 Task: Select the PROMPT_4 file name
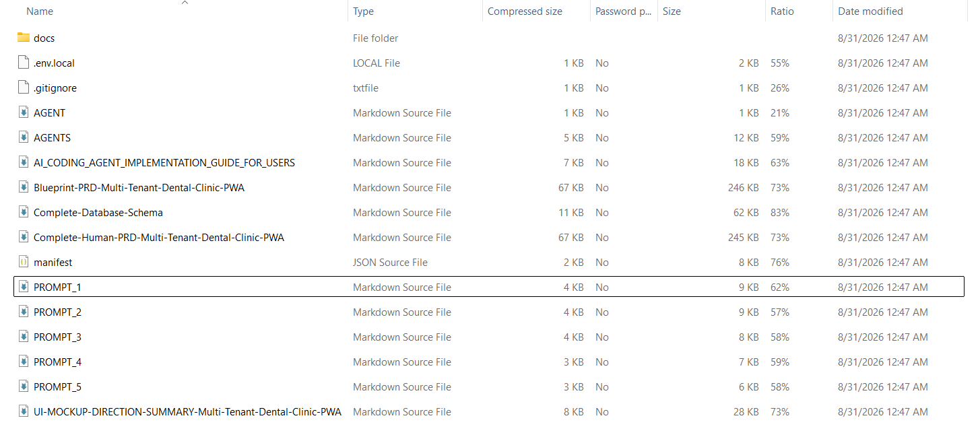tap(57, 362)
